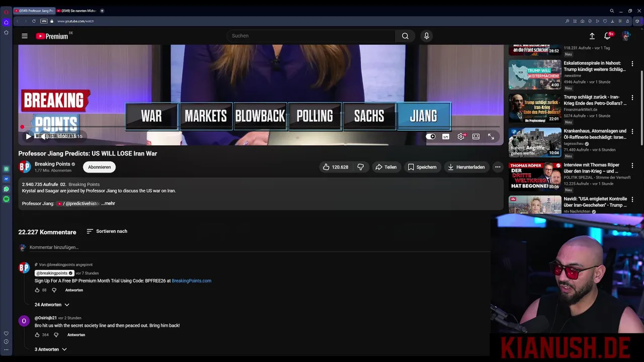
Task: Enter fullscreen mode
Action: (x=491, y=136)
